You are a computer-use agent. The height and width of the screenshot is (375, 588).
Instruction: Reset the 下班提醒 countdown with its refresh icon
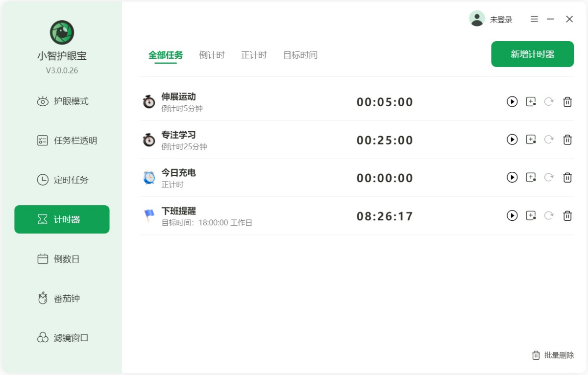(549, 215)
